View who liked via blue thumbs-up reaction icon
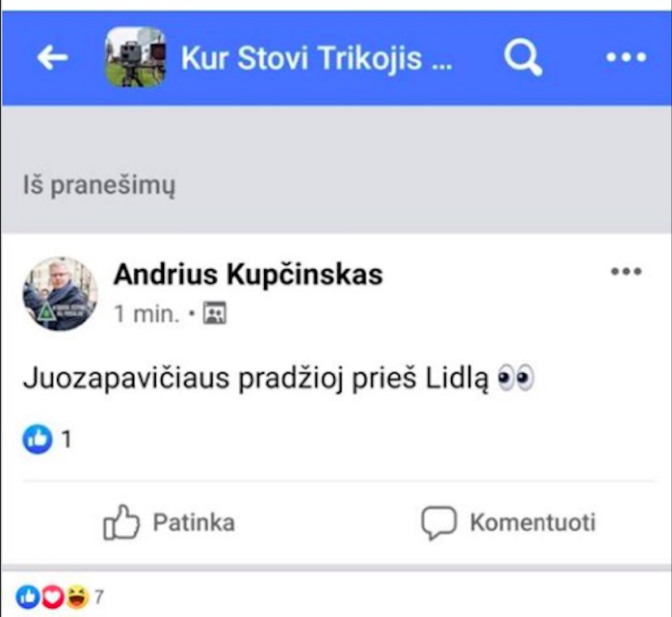This screenshot has height=617, width=672. pos(37,439)
